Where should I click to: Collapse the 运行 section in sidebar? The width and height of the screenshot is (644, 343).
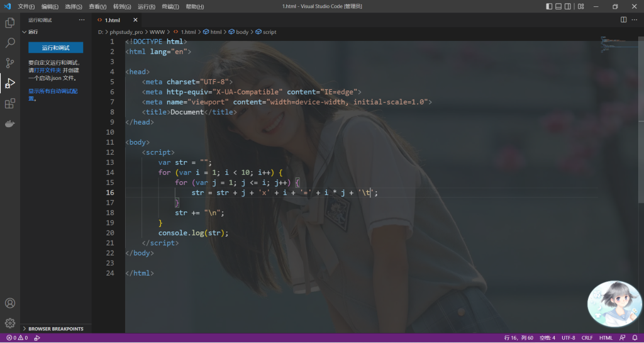33,31
